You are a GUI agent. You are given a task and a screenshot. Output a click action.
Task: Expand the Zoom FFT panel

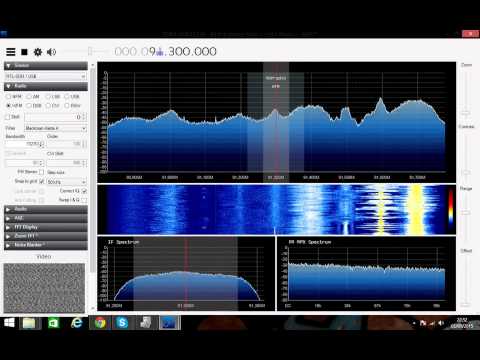point(46,236)
